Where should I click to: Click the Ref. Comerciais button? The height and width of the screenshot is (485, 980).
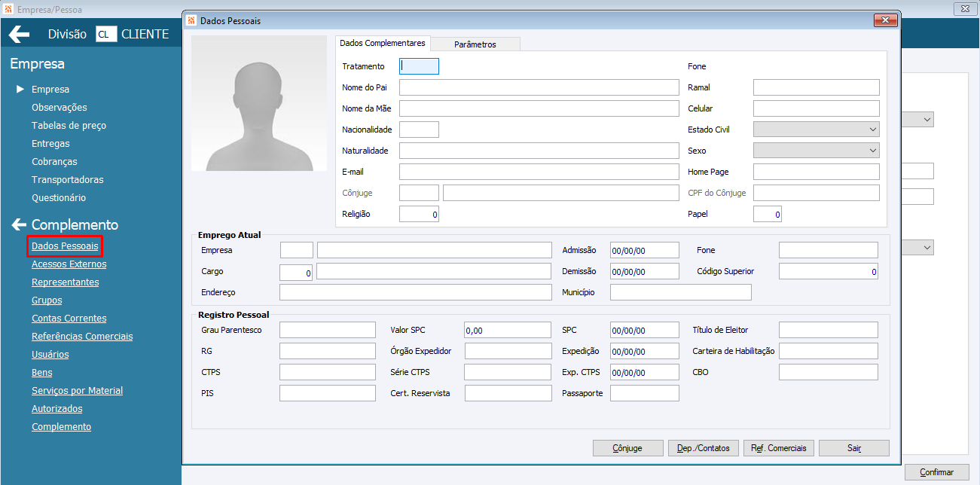point(779,448)
